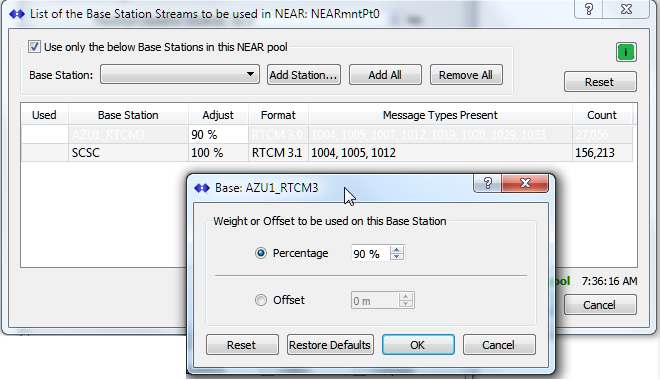Click Restore Defaults in Base dialog
Viewport: 660px width, 380px height.
(x=330, y=345)
